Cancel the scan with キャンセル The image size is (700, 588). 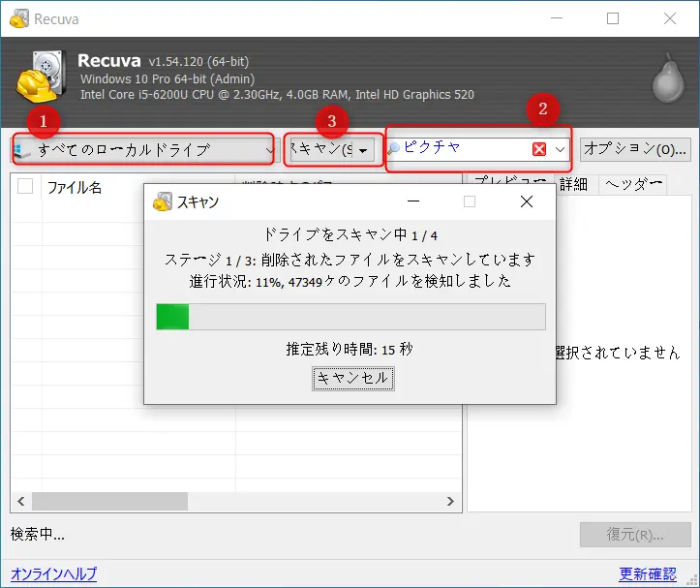(353, 379)
